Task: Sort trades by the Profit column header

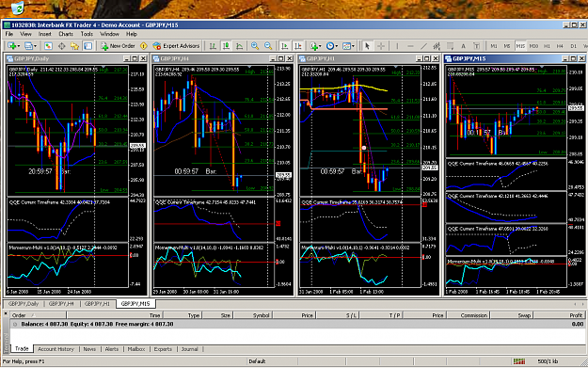Action: coord(559,315)
